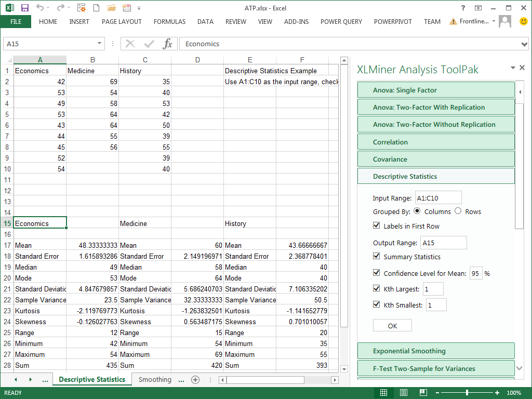This screenshot has width=532, height=399.
Task: Select the Rows radio button
Action: click(458, 211)
